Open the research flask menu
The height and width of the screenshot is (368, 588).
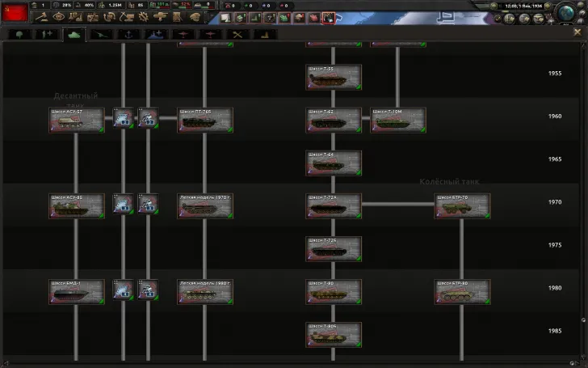pos(75,17)
